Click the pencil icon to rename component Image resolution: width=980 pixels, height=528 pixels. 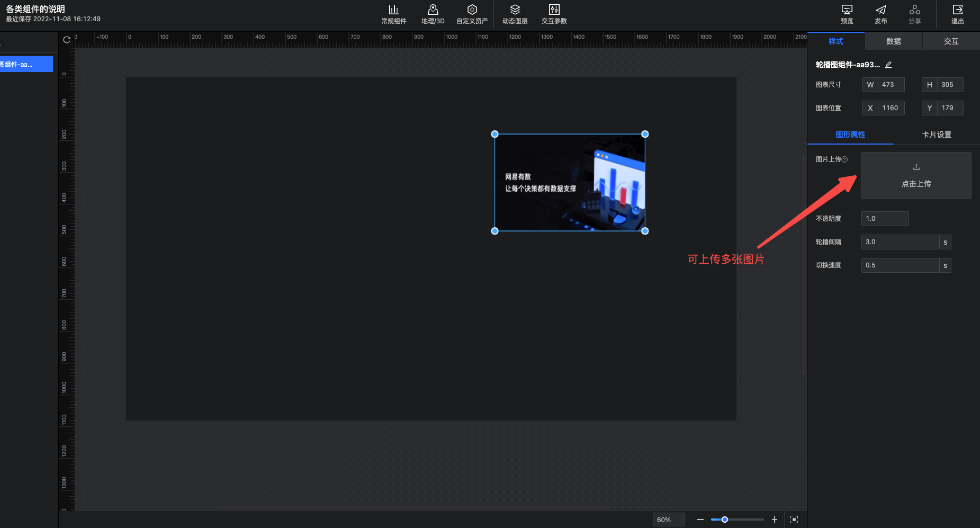(x=888, y=65)
